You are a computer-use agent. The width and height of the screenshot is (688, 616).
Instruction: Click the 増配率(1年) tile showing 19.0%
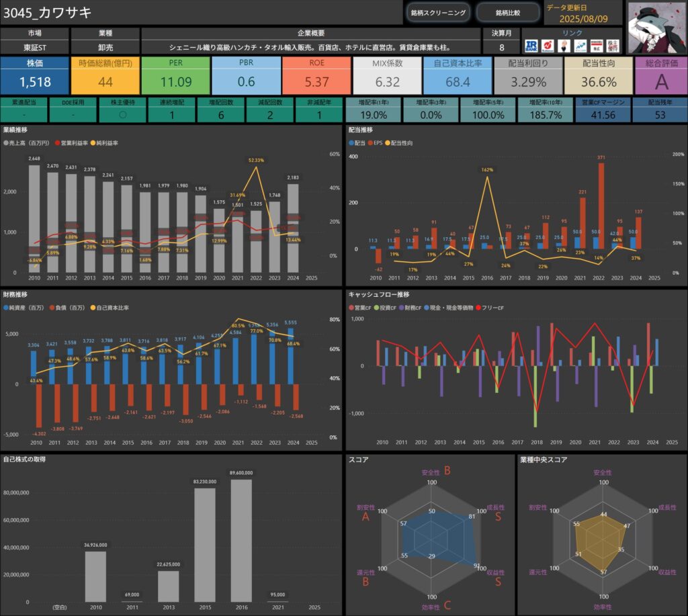(x=374, y=109)
